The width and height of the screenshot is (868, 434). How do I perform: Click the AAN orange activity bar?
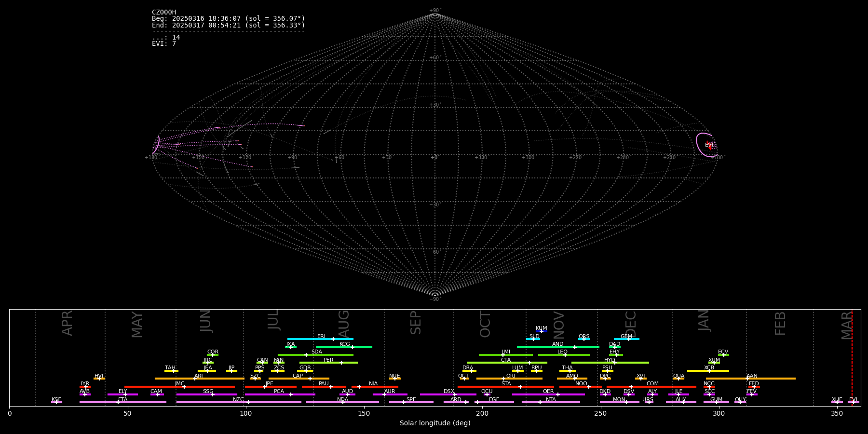point(751,379)
